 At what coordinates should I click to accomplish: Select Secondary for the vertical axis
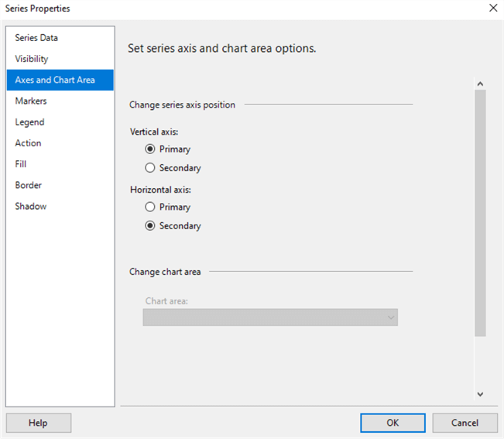(150, 168)
